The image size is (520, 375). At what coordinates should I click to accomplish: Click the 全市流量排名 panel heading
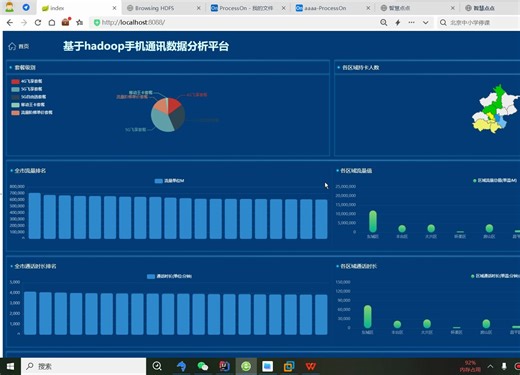30,171
